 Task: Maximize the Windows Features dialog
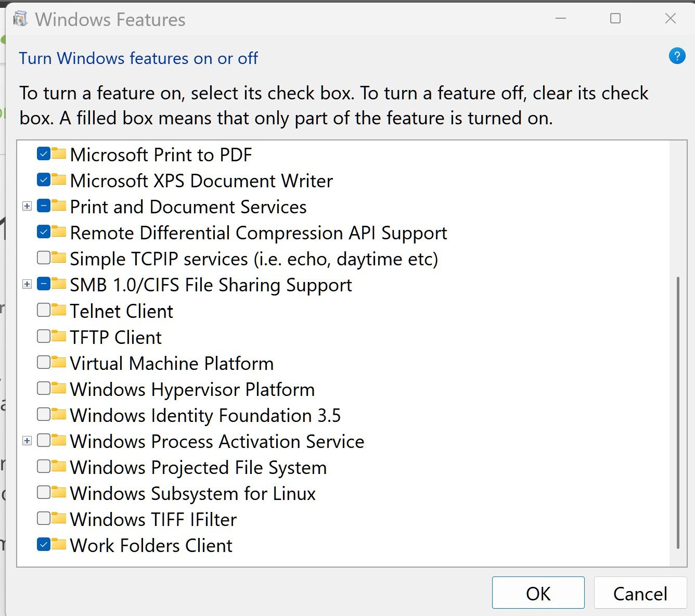click(x=615, y=19)
